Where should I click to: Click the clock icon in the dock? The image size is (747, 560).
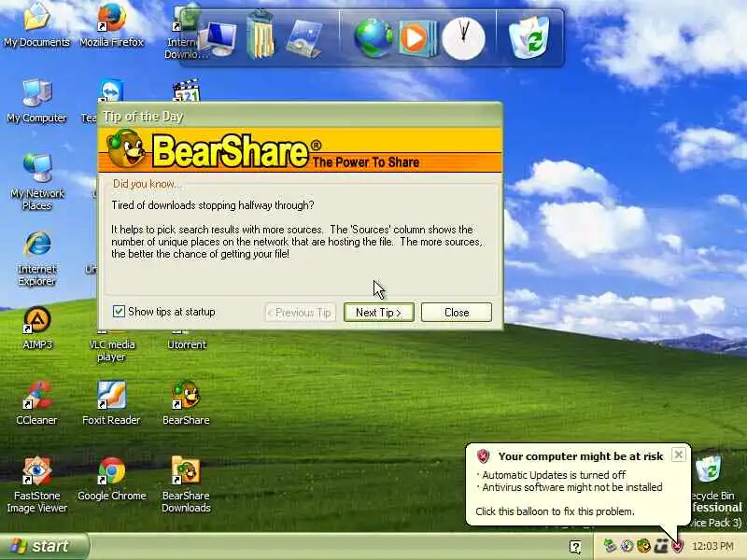click(x=463, y=38)
